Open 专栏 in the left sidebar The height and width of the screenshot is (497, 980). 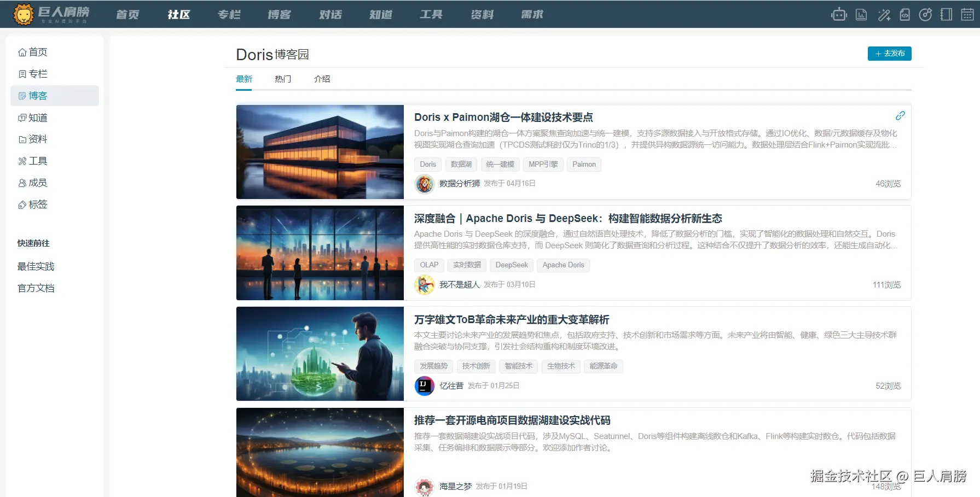(33, 74)
